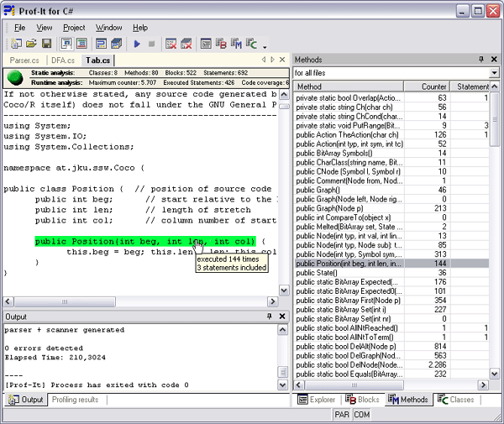Select 'public int CompareTo(object x)' row
This screenshot has width=504, height=424.
391,217
